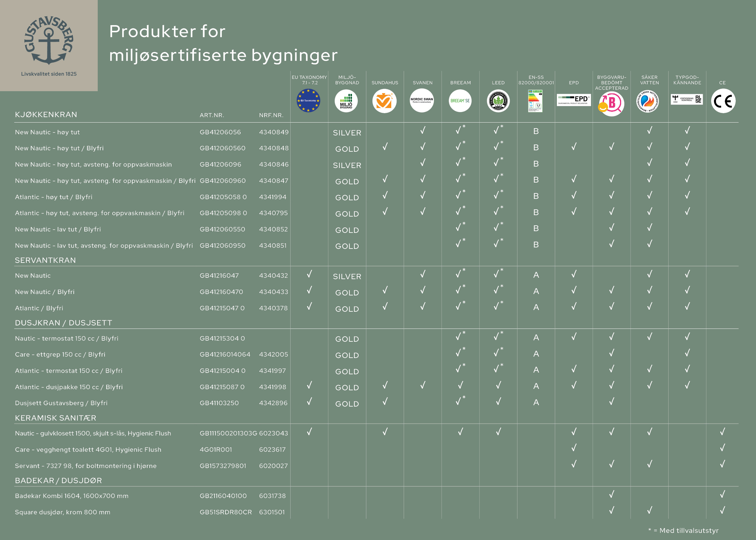Viewport: 756px width, 540px height.
Task: Click article number GB41206056
Action: click(220, 132)
